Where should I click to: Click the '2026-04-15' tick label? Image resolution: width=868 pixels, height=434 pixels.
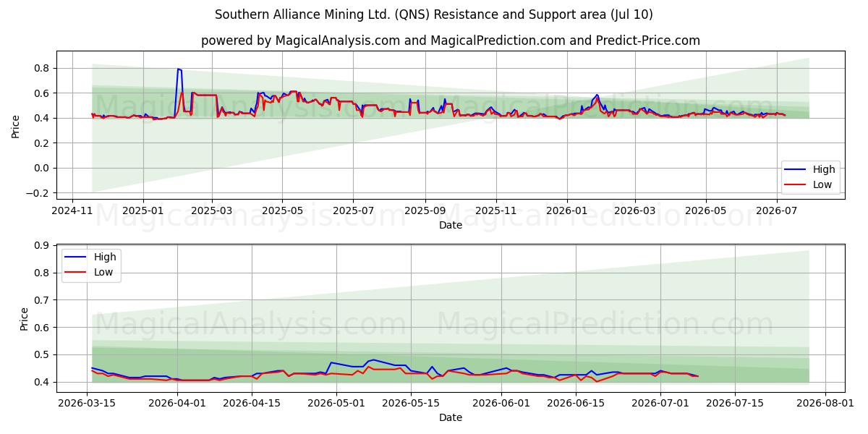pyautogui.click(x=251, y=403)
